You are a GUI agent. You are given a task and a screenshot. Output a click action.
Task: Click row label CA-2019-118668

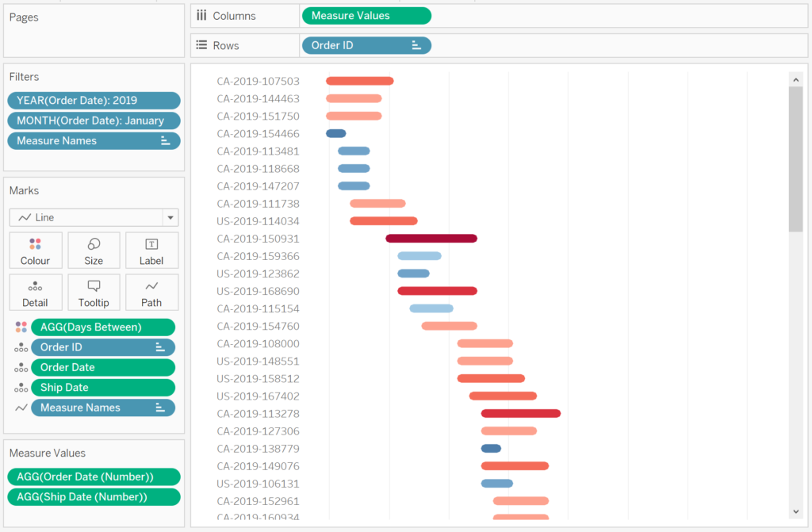[258, 169]
